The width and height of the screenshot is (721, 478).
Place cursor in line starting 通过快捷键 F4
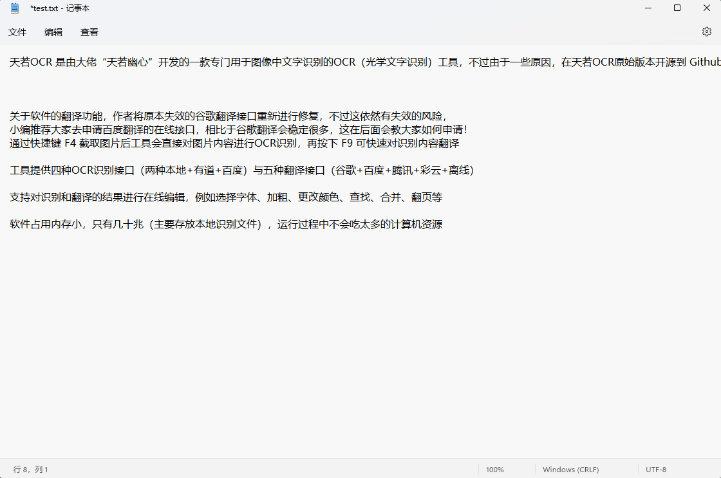click(234, 143)
